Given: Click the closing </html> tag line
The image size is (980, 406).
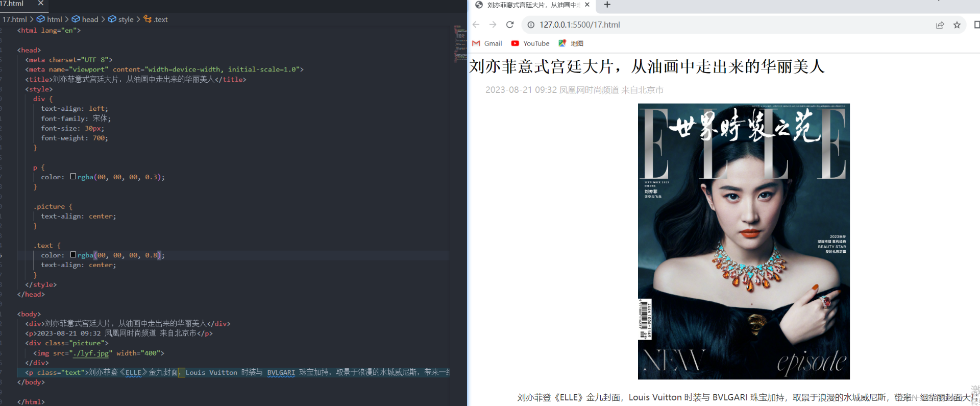Looking at the screenshot, I should pyautogui.click(x=31, y=402).
